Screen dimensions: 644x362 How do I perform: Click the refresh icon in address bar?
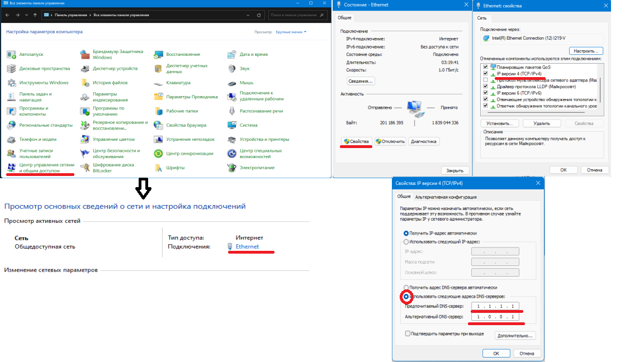(x=259, y=15)
